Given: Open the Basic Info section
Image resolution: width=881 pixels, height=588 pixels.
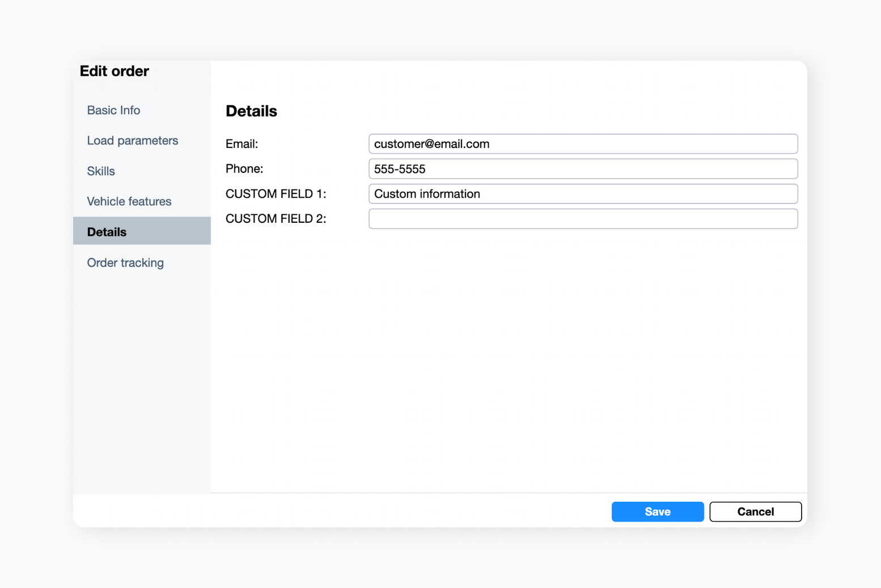Looking at the screenshot, I should pyautogui.click(x=113, y=110).
